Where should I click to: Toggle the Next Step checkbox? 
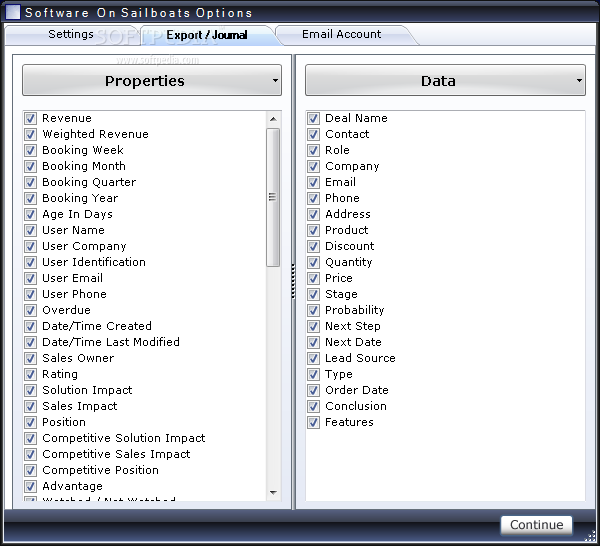tap(313, 326)
